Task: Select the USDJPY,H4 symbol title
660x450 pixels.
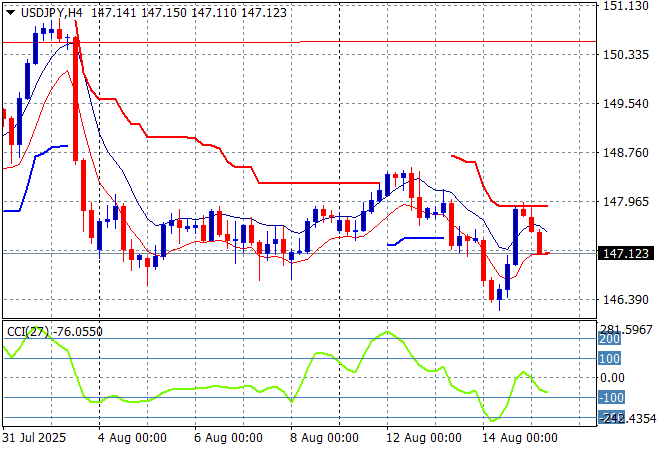Action: click(x=52, y=13)
